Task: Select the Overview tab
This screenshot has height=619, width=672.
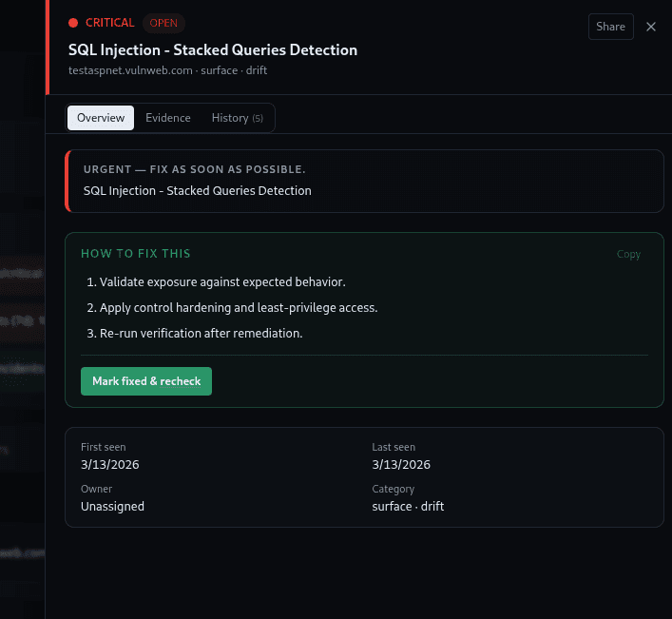Action: [x=101, y=118]
